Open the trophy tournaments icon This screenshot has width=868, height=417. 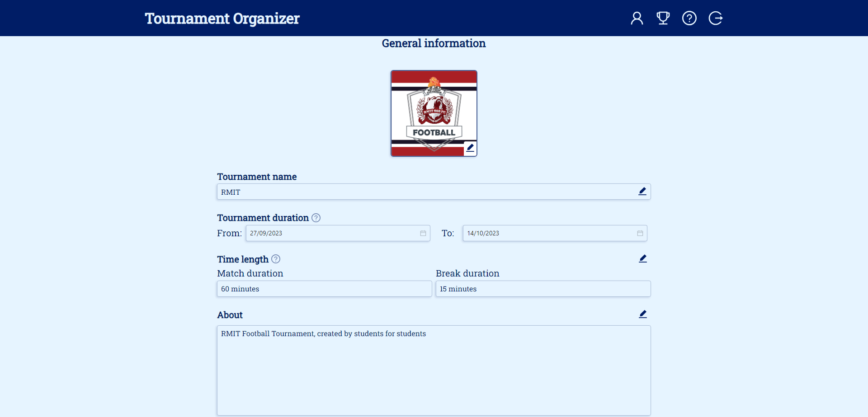[x=663, y=18]
